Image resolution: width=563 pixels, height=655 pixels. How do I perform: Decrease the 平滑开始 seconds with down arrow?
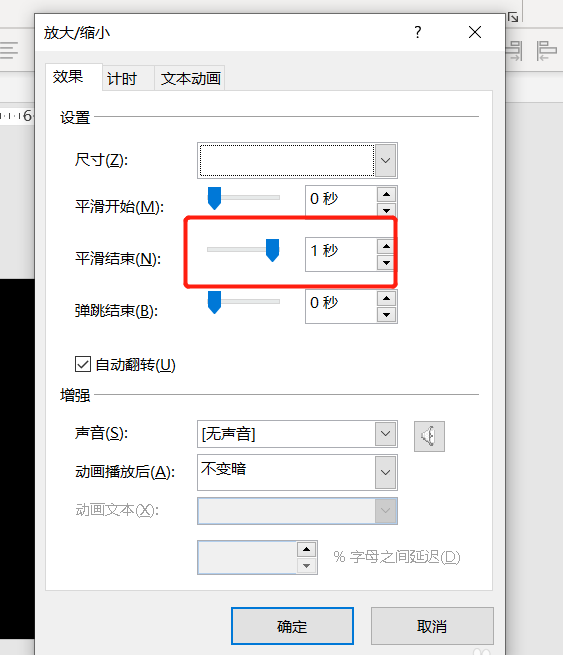[x=386, y=210]
